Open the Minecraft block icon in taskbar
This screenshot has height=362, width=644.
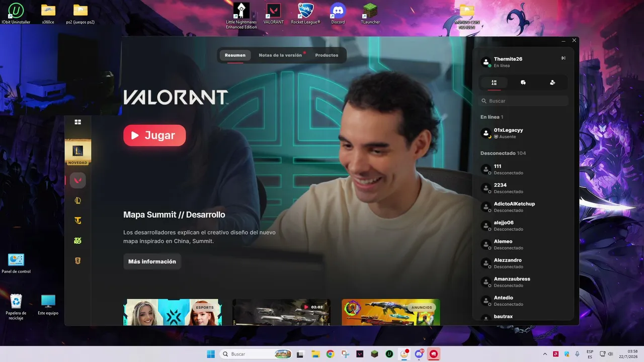pos(374,354)
